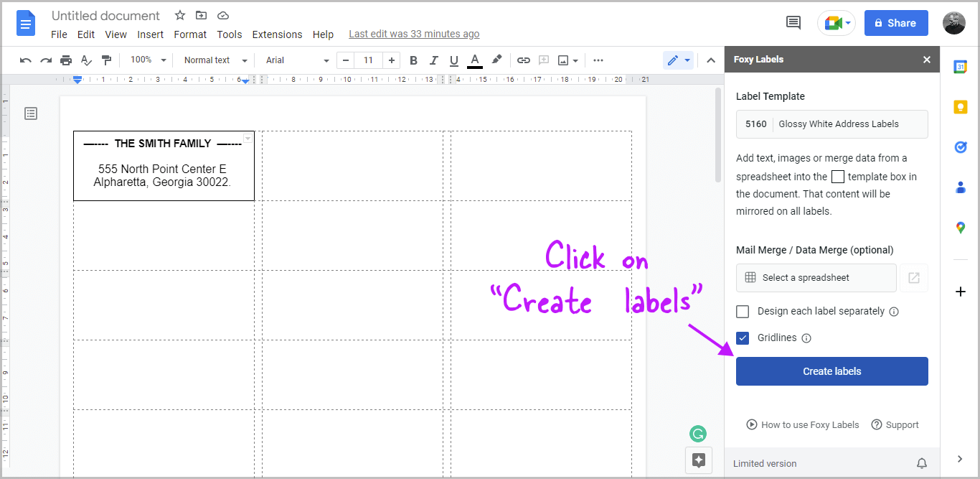The width and height of the screenshot is (980, 479).
Task: Open the Extensions menu
Action: coord(277,34)
